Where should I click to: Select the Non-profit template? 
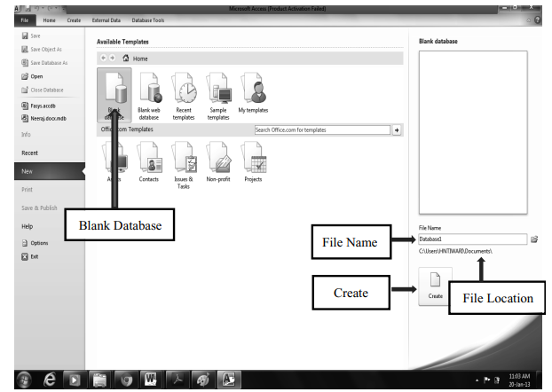(x=218, y=161)
